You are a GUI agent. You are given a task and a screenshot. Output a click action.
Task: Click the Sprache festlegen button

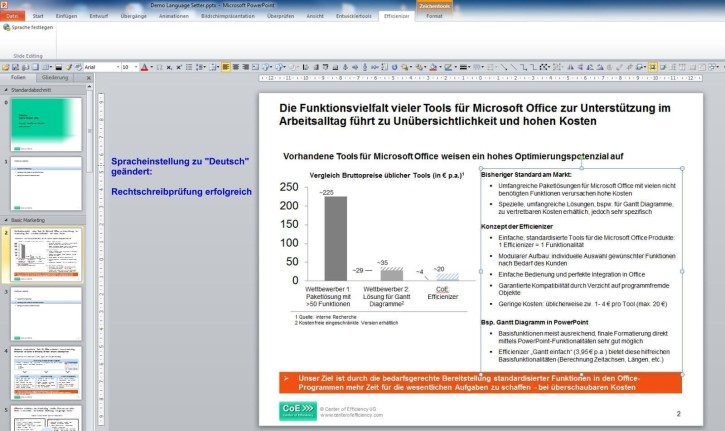(28, 27)
